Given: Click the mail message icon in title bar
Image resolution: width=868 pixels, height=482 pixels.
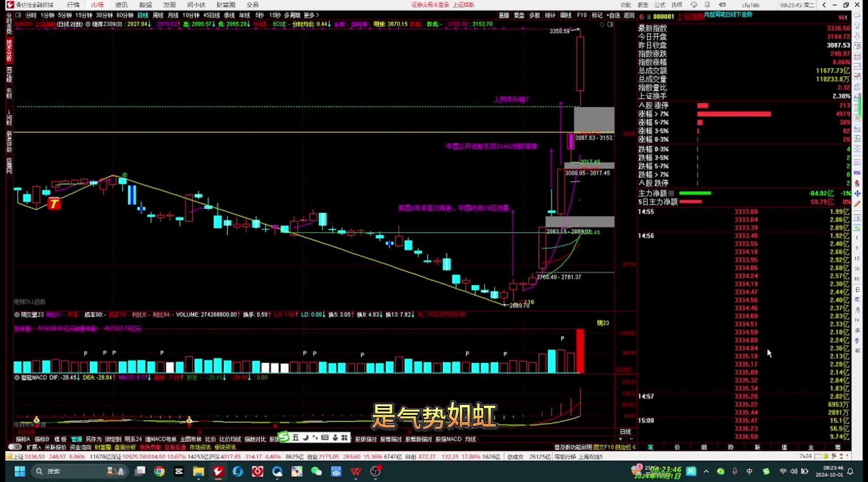Looking at the screenshot, I should tap(722, 5).
